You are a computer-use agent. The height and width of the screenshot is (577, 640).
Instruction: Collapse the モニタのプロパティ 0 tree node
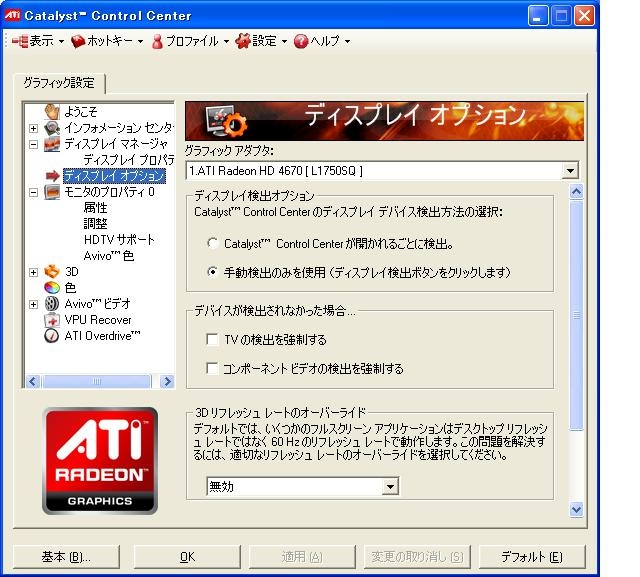click(x=33, y=192)
